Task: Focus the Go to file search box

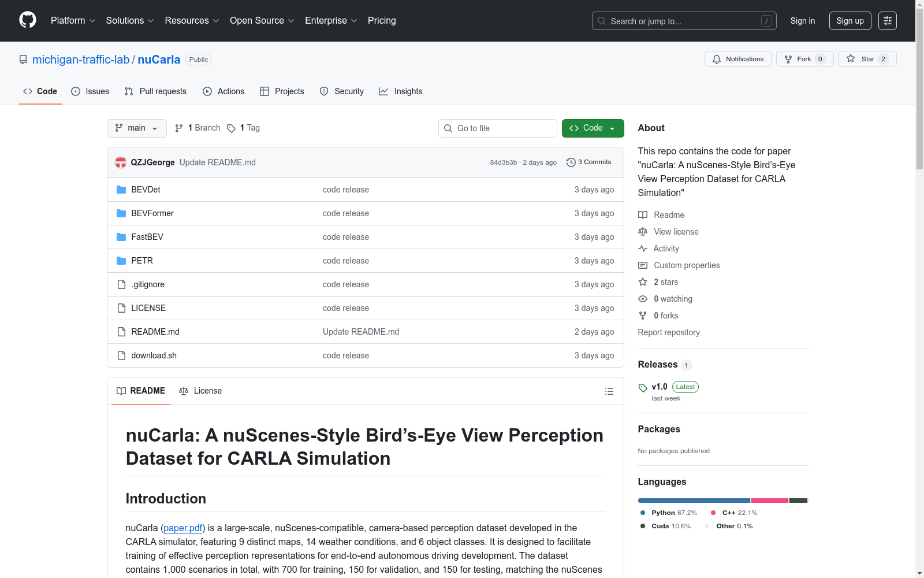Action: coord(498,128)
